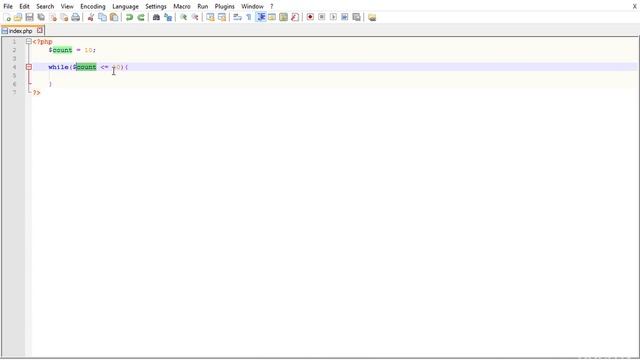640x360 pixels.
Task: Toggle synchronize horizontal scrolling icon
Action: pyautogui.click(x=222, y=17)
